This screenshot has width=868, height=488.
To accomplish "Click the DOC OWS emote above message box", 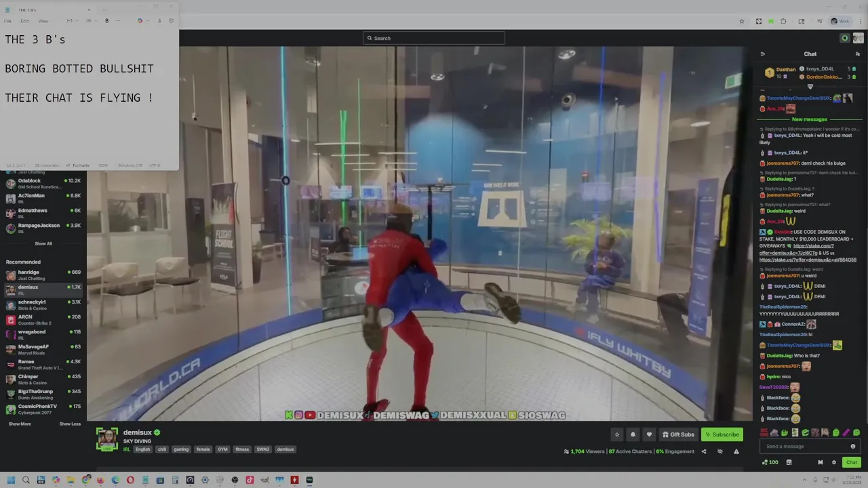I will pos(764,432).
